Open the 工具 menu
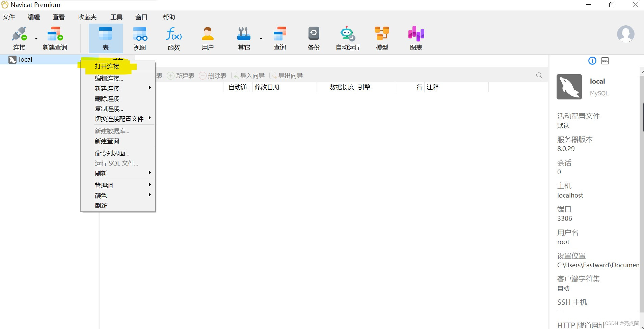 116,17
